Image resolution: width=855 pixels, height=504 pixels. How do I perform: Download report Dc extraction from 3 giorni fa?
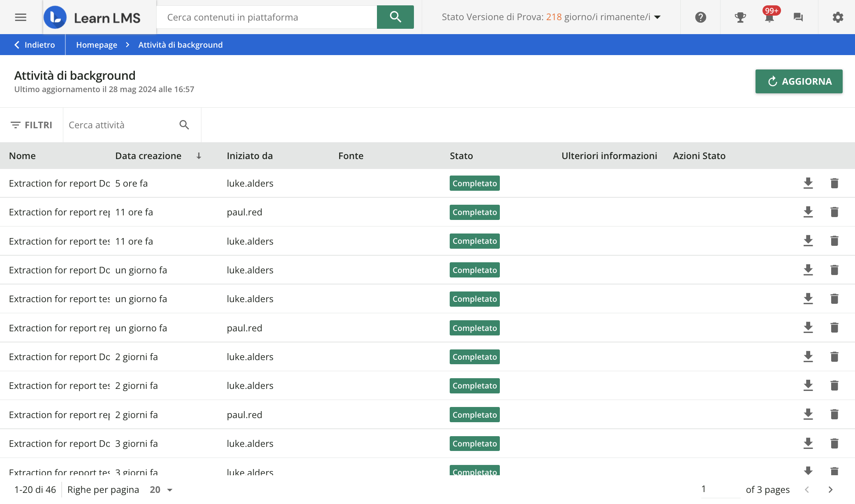[808, 444]
